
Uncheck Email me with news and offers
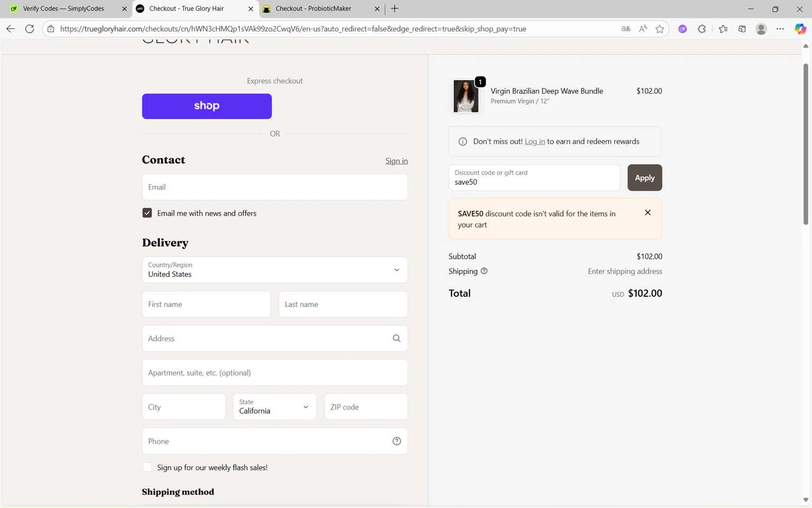(147, 213)
